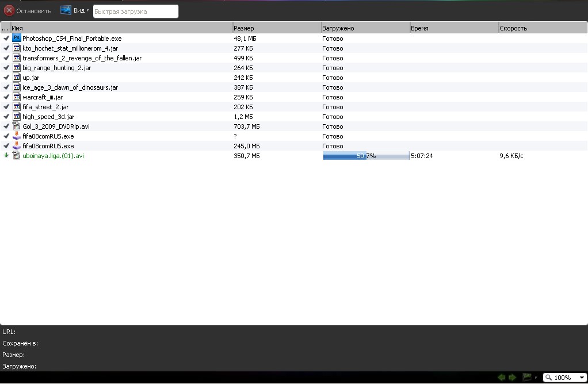Click the green back arrow in status bar
588x384 pixels.
pos(501,377)
